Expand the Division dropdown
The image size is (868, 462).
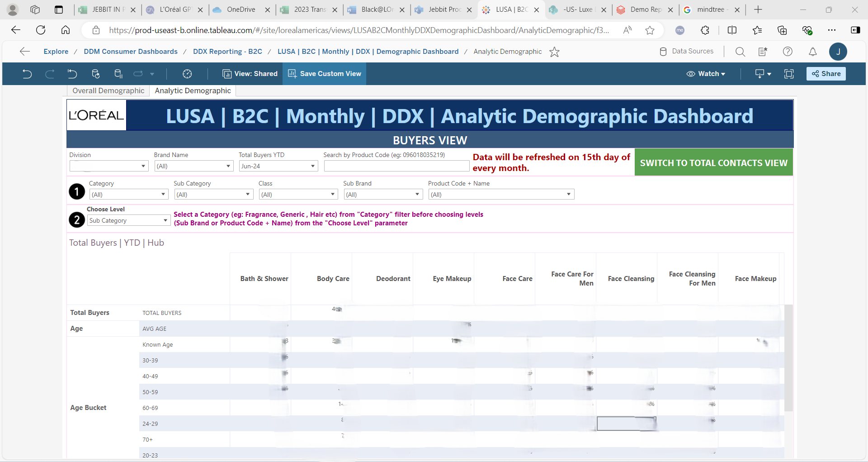(x=109, y=166)
